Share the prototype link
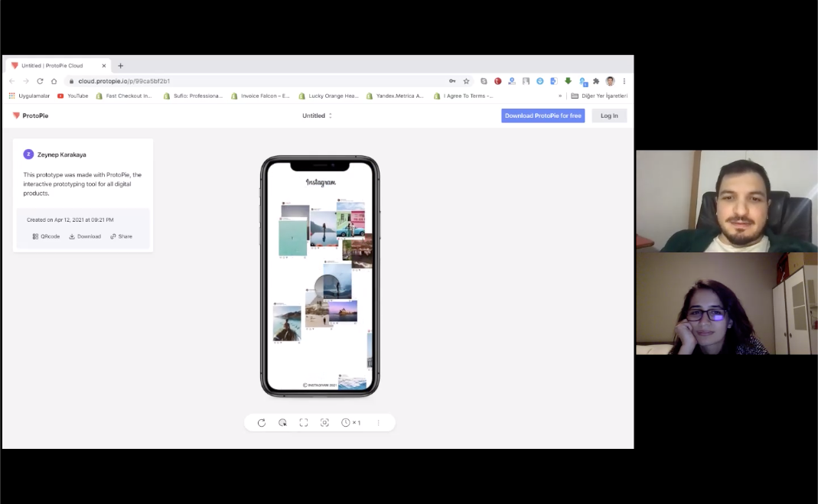The image size is (818, 504). coord(121,236)
